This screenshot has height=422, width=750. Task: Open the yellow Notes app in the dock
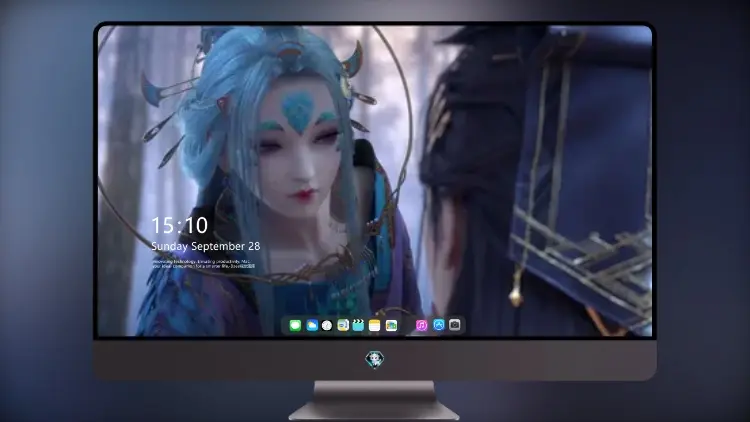click(375, 326)
